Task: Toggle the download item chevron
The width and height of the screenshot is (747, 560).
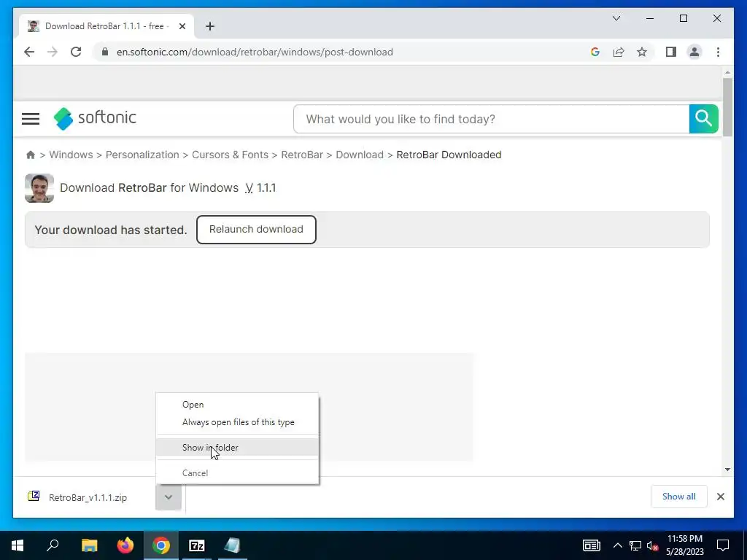Action: coord(169,497)
